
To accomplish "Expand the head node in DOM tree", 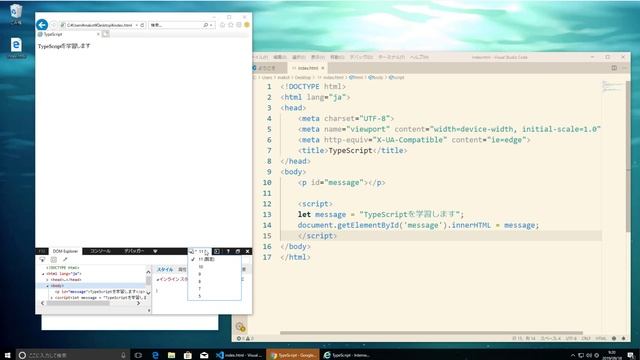I will pos(47,280).
